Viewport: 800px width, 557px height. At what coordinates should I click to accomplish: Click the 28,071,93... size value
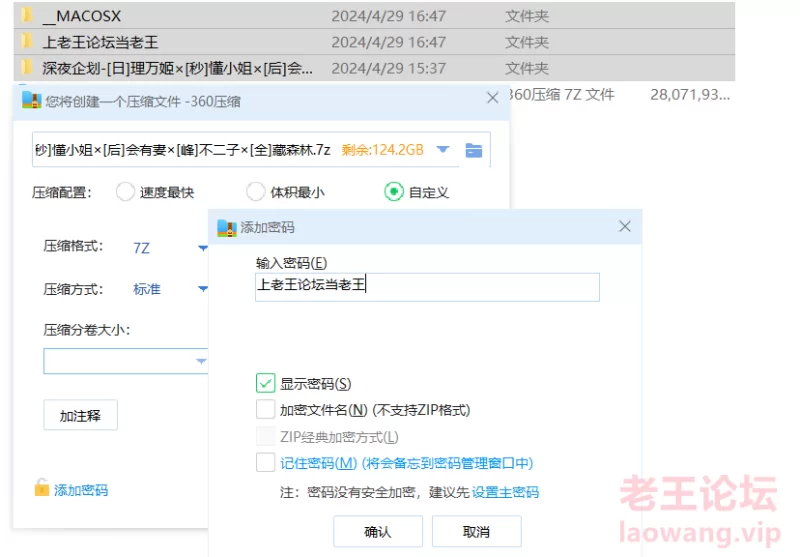click(690, 94)
